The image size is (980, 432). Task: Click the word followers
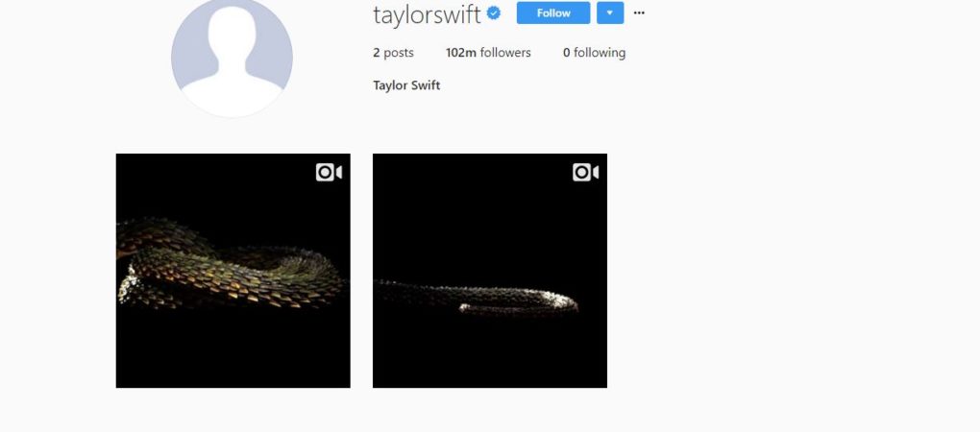tap(505, 53)
